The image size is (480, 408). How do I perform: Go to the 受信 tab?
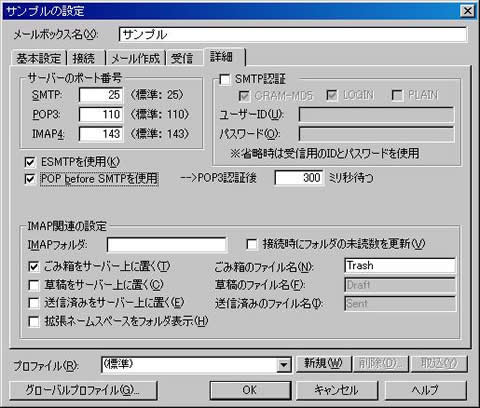coord(183,58)
